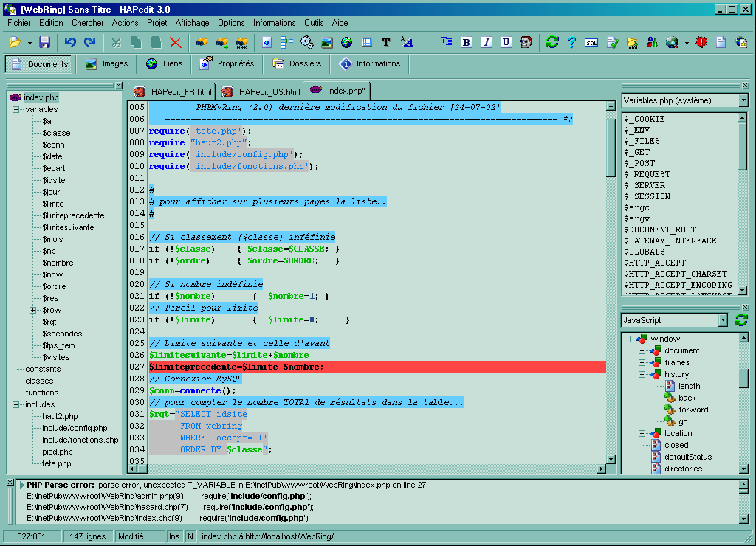Insert a table using the grid icon
756x546 pixels.
[367, 42]
